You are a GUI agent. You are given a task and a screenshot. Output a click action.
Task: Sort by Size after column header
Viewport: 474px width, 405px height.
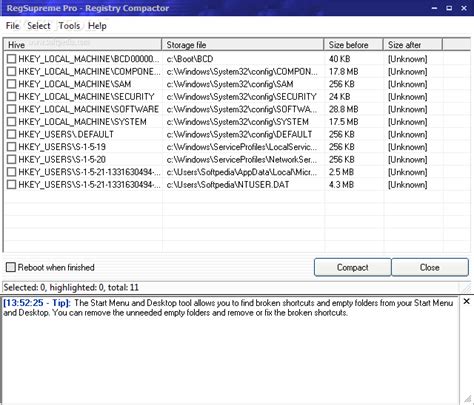[413, 45]
